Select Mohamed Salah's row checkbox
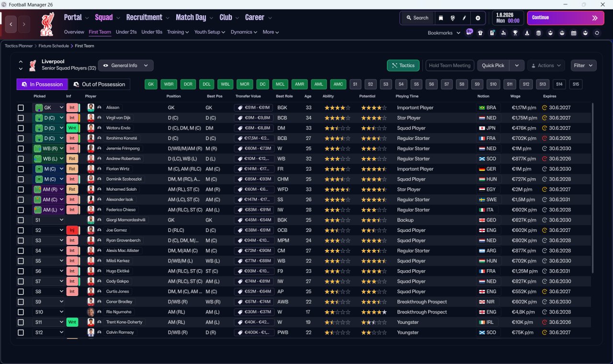 [x=21, y=190]
